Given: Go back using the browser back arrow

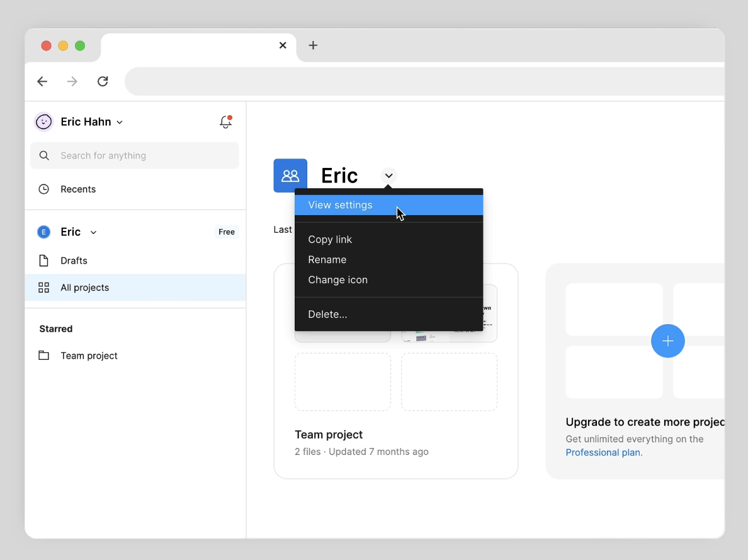Looking at the screenshot, I should coord(42,81).
